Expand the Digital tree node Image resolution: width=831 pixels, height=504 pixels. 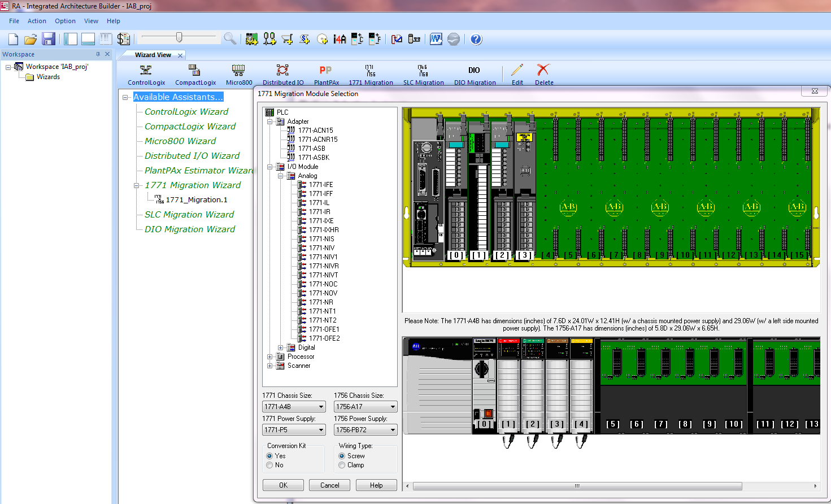[281, 347]
